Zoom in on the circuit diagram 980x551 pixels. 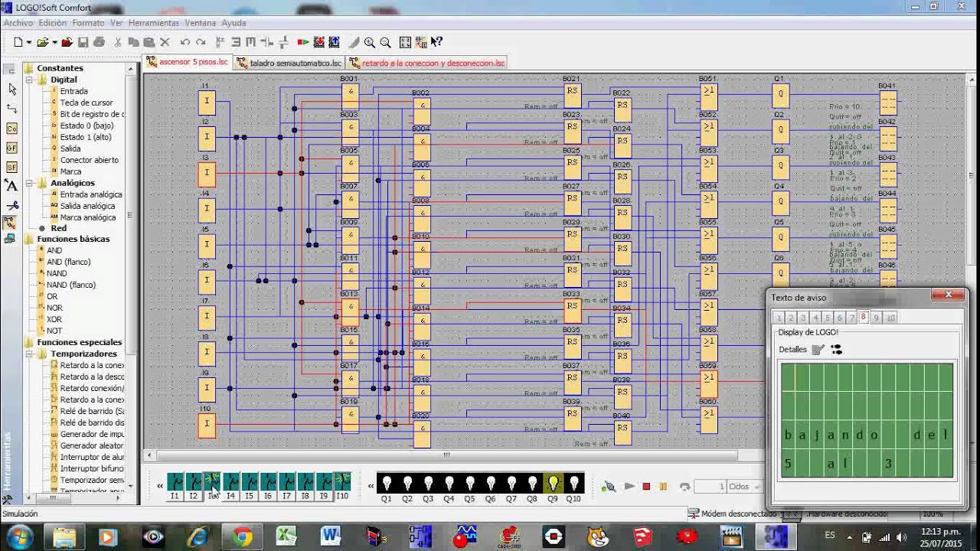click(370, 43)
